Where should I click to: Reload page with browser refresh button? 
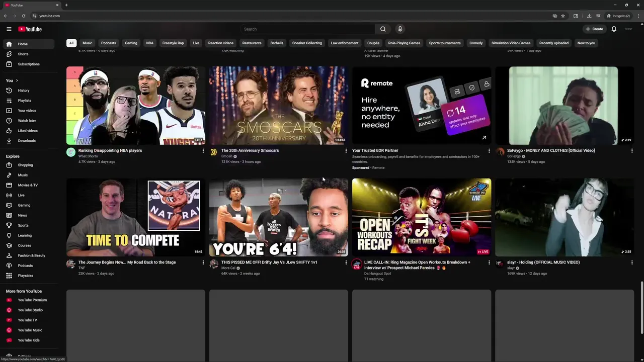23,16
